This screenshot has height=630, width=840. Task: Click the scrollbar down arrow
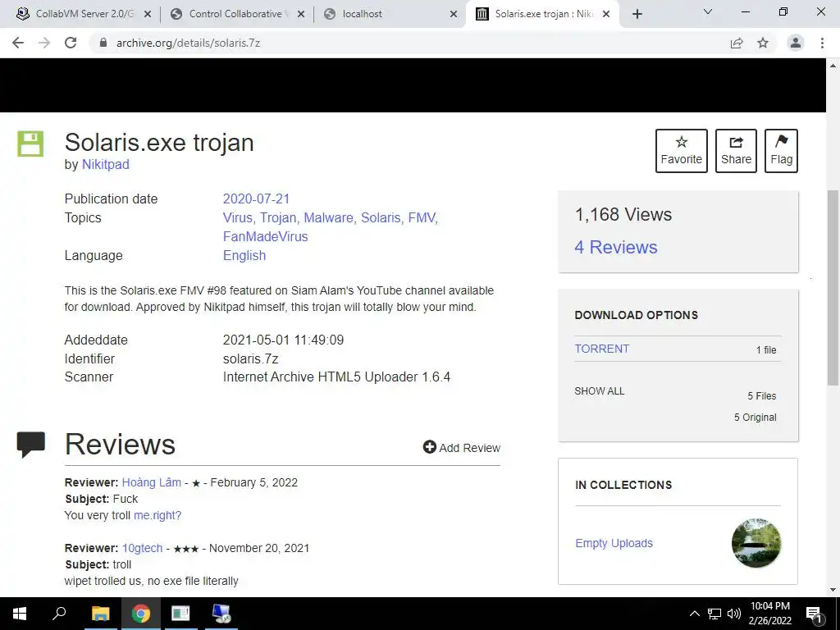click(x=833, y=590)
